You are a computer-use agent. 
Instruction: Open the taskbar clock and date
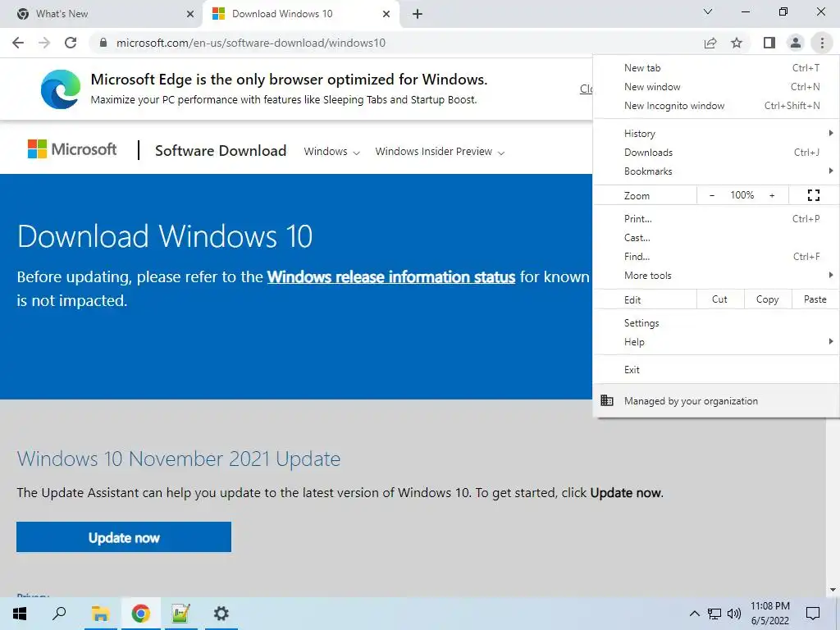769,614
